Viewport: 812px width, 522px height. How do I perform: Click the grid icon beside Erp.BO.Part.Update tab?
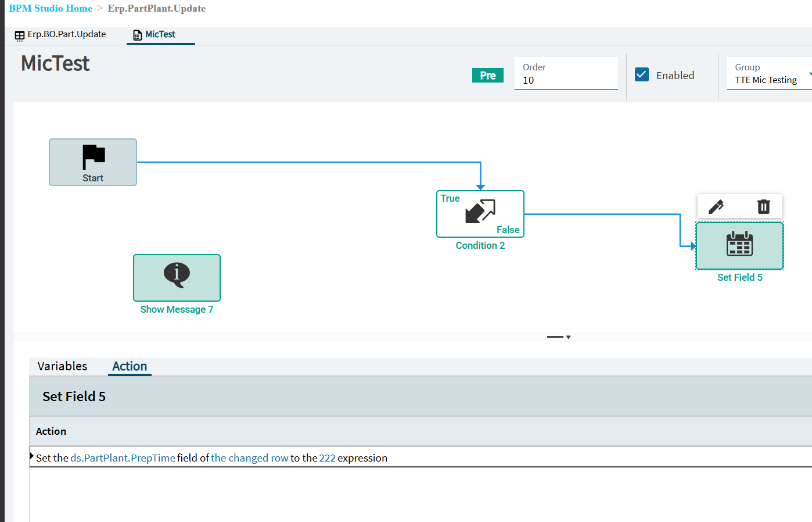tap(20, 35)
